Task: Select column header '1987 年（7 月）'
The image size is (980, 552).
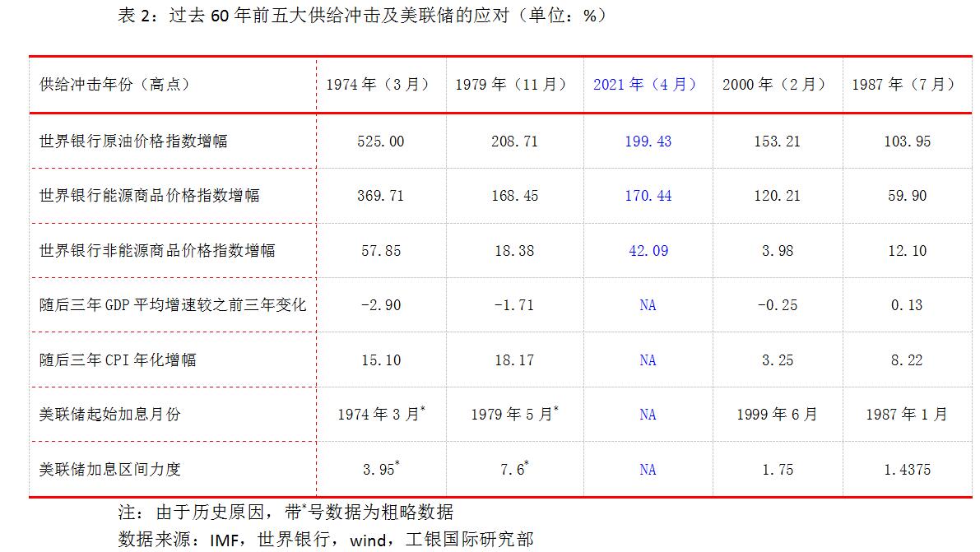Action: (904, 85)
